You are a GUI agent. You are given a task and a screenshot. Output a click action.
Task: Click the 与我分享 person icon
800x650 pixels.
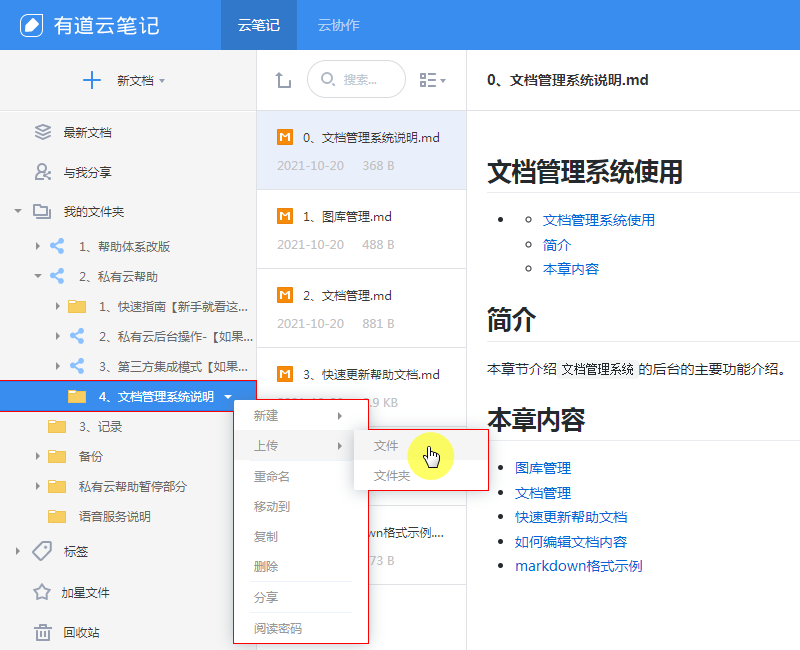(x=42, y=172)
